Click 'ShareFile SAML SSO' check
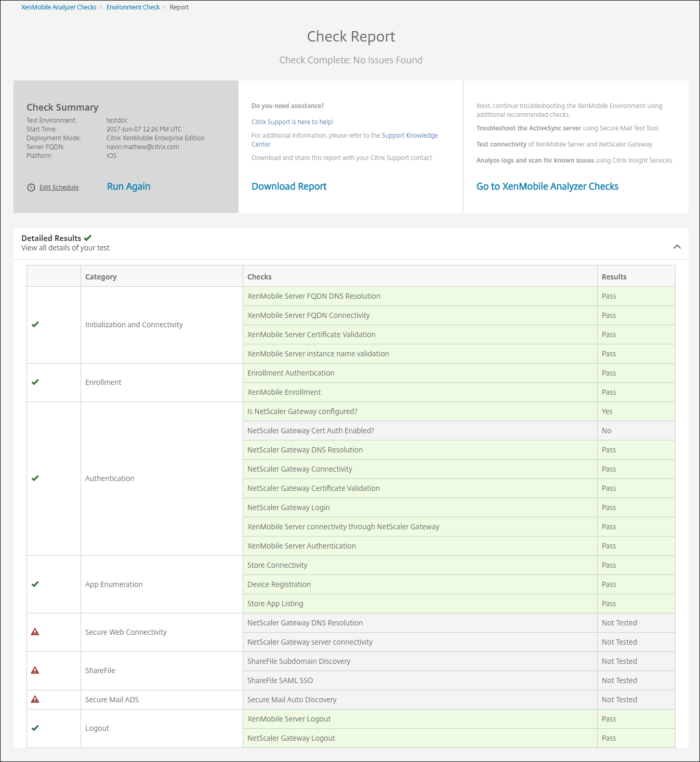The height and width of the screenshot is (762, 700). point(420,680)
